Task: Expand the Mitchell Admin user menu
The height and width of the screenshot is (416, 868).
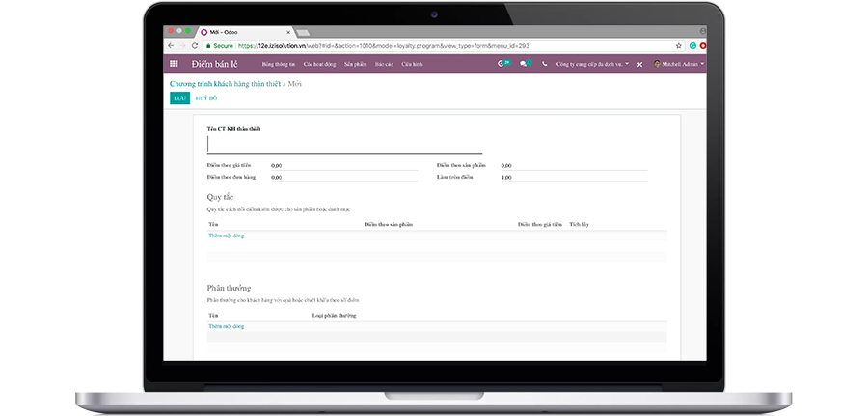Action: point(679,64)
